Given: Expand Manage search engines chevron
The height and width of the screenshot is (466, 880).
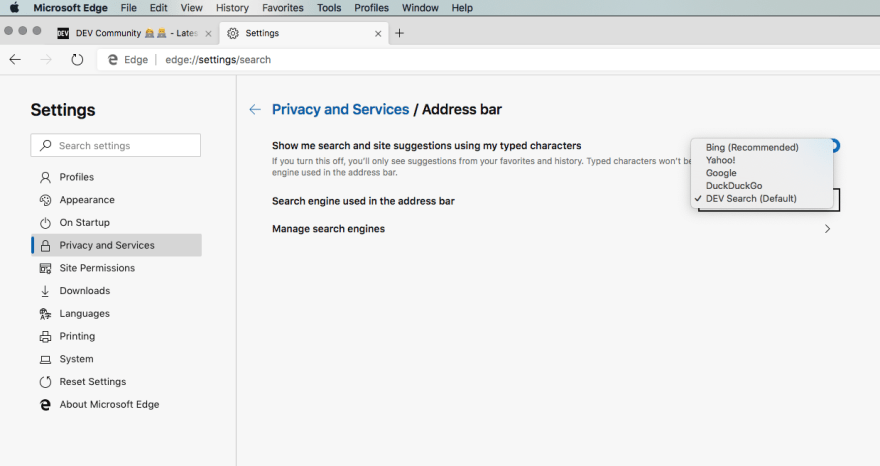Looking at the screenshot, I should (x=827, y=229).
